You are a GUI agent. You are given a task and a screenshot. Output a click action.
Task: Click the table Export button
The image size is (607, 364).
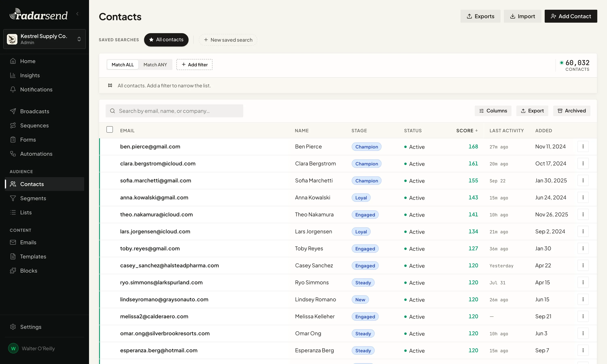point(532,111)
